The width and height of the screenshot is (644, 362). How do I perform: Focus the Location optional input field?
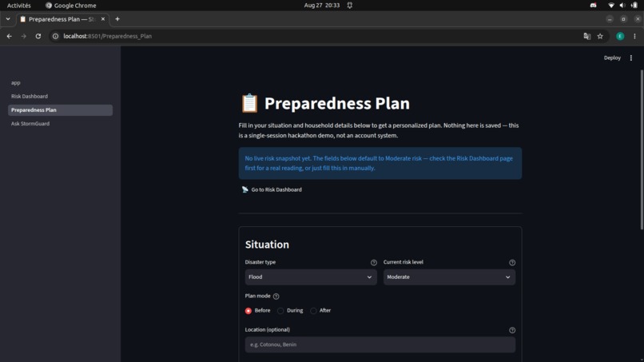pos(380,344)
